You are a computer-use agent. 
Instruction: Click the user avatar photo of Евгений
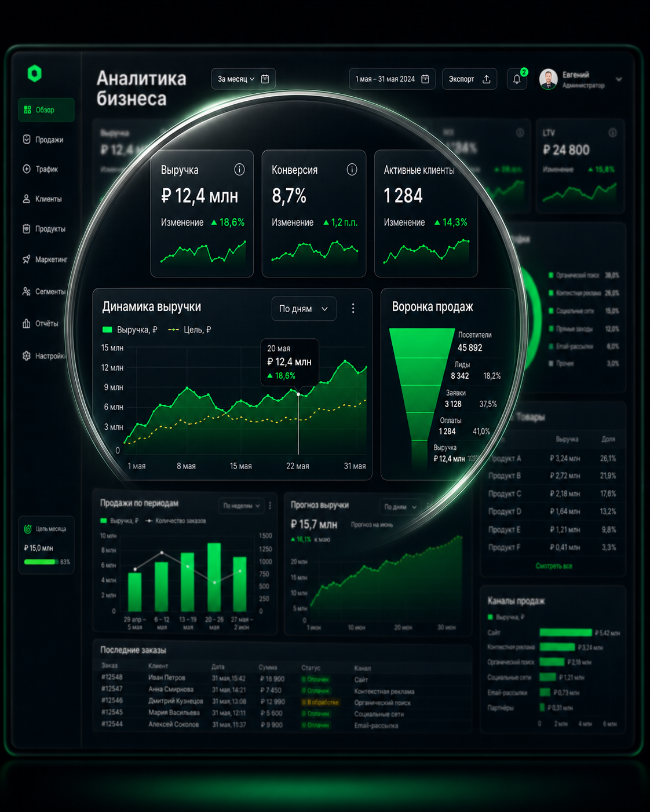pyautogui.click(x=549, y=79)
